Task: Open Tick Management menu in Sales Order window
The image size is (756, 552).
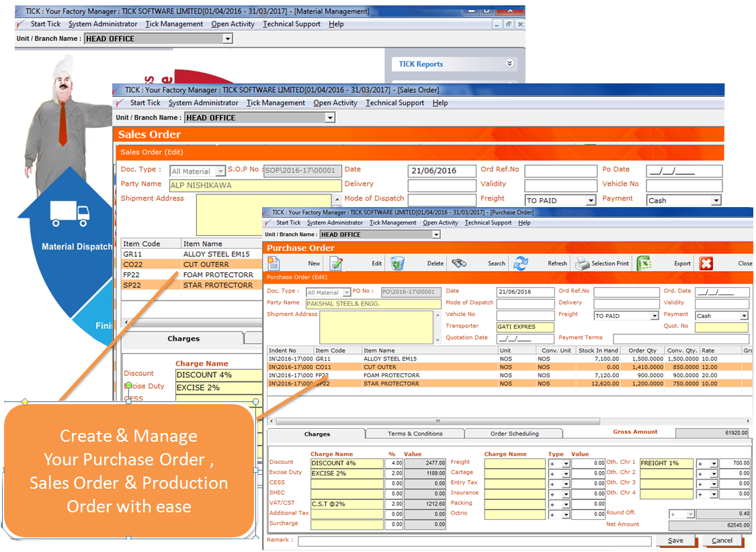Action: click(276, 103)
